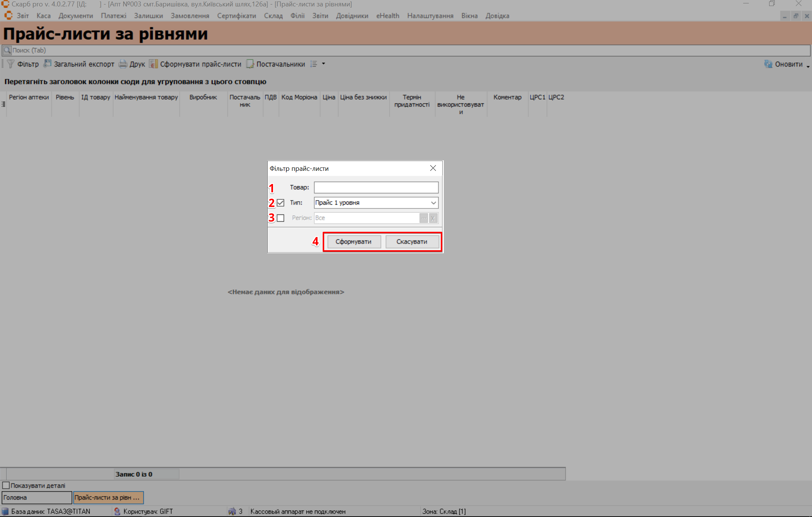Click the Оновити refresh icon
Viewport: 812px width, 517px height.
768,64
